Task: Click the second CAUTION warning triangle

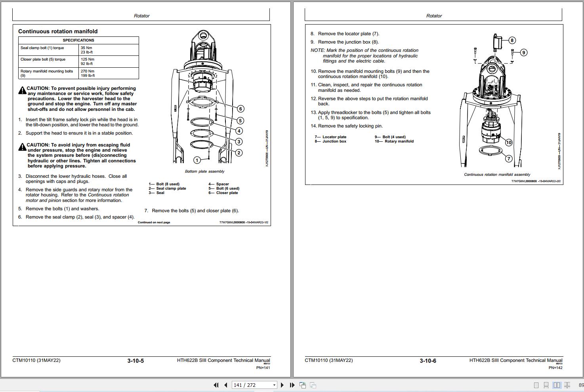Action: (22, 147)
